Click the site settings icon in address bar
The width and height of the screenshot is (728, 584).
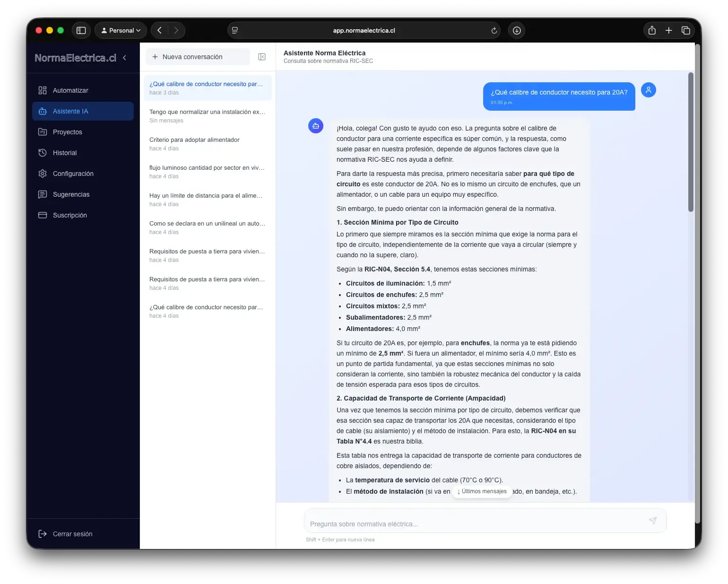pos(234,30)
